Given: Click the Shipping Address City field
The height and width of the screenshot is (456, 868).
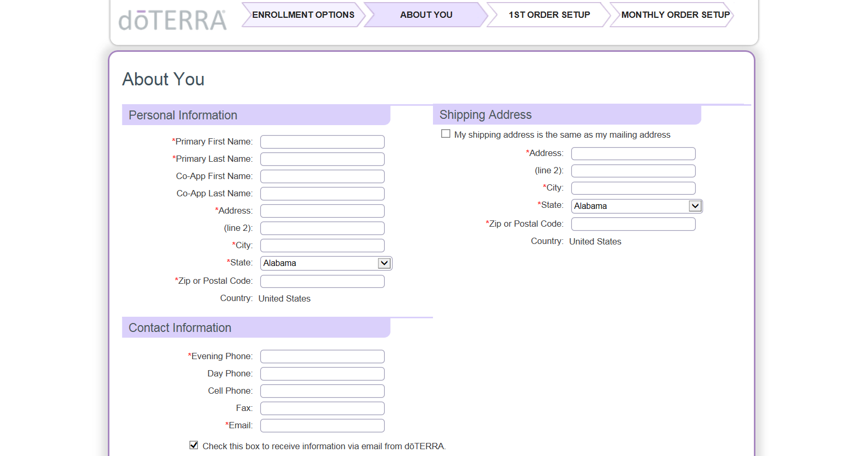Looking at the screenshot, I should point(633,188).
